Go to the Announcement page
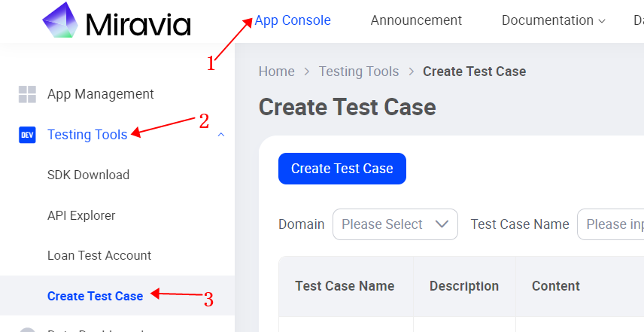 pyautogui.click(x=416, y=20)
